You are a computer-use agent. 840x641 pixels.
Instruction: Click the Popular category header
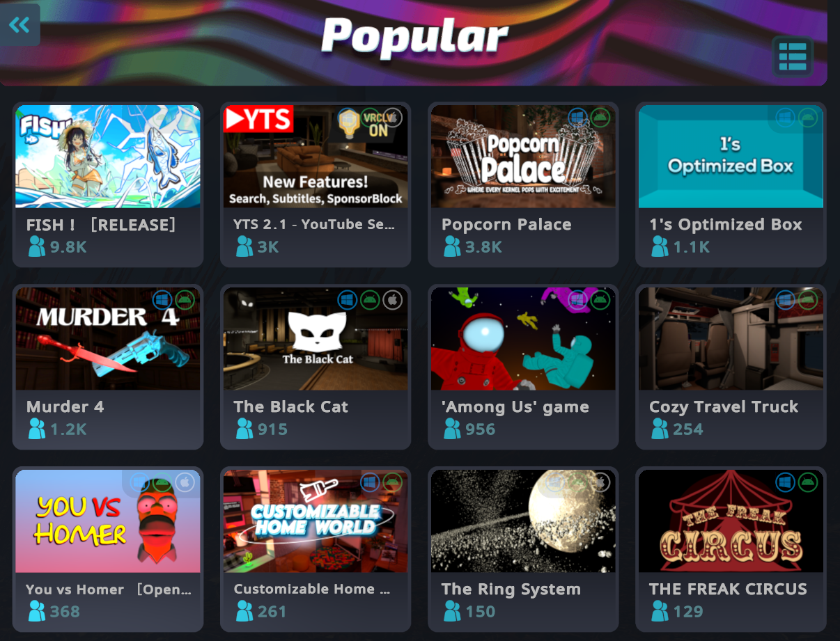pos(414,35)
